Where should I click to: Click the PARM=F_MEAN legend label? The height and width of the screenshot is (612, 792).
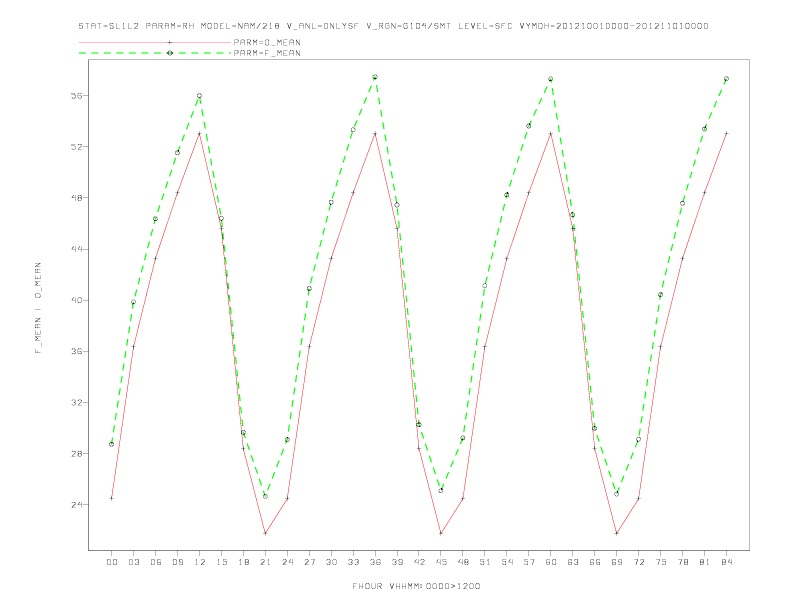267,53
